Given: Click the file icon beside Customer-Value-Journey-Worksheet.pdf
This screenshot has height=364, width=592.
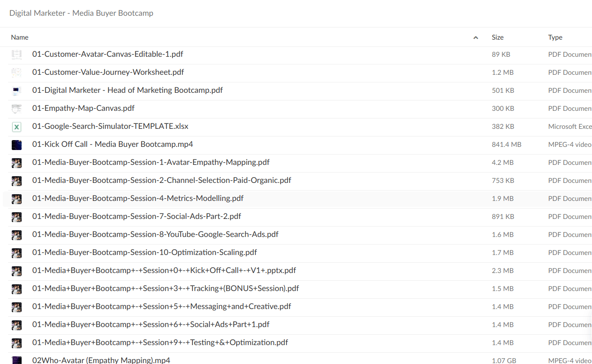Looking at the screenshot, I should point(17,73).
